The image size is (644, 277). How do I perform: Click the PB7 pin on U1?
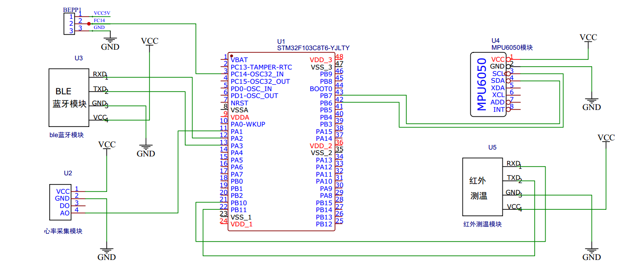coord(326,96)
